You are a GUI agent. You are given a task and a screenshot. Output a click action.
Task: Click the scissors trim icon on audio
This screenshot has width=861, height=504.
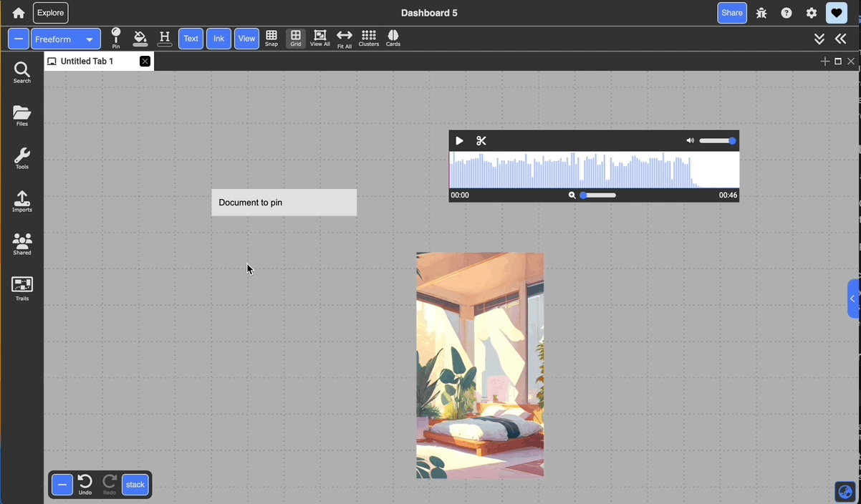[481, 141]
